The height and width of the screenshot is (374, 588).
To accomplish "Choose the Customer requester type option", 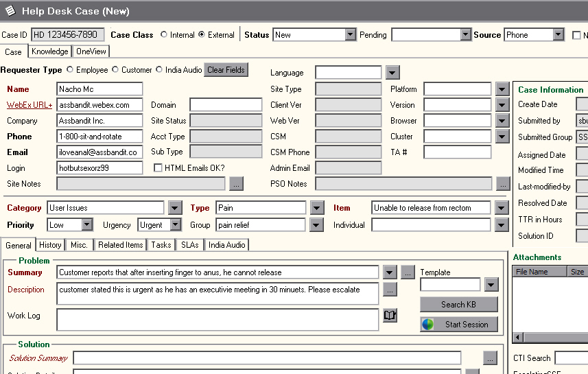I will [115, 70].
